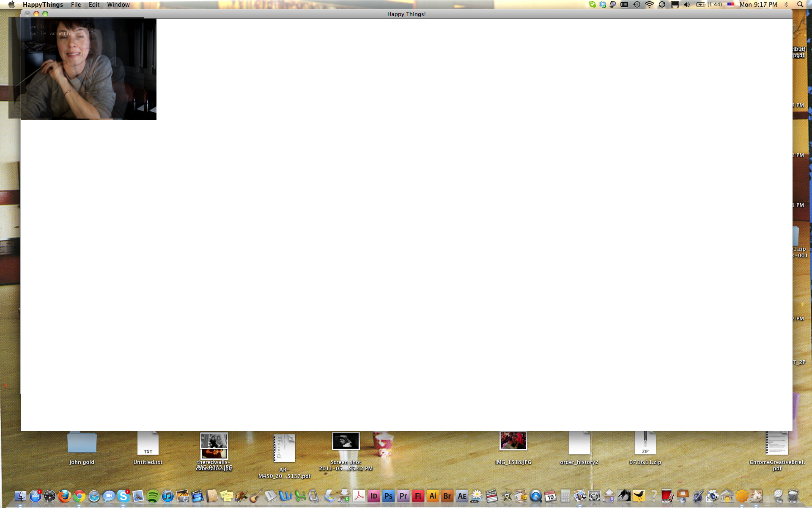Launch Safari from the Dock
Screen dimensions: 812x508
pos(94,496)
